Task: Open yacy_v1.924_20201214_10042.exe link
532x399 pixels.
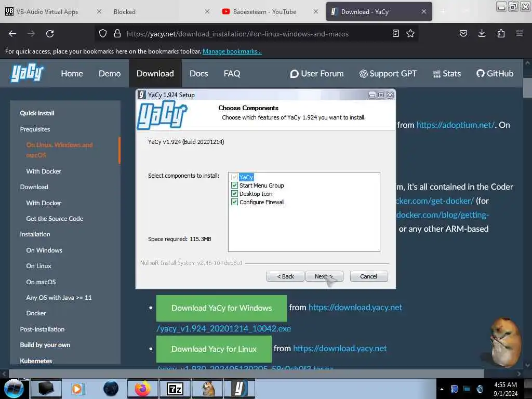Action: 224,328
